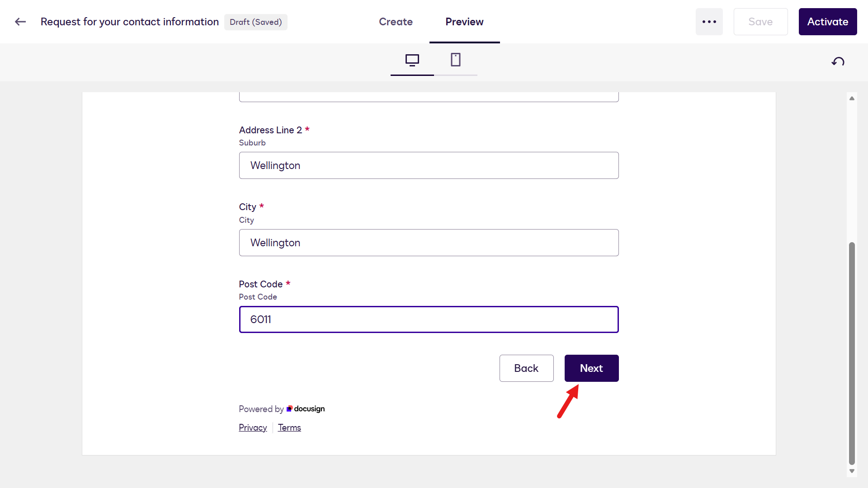Click the 'Post Code' field label
This screenshot has width=868, height=488.
pyautogui.click(x=260, y=284)
